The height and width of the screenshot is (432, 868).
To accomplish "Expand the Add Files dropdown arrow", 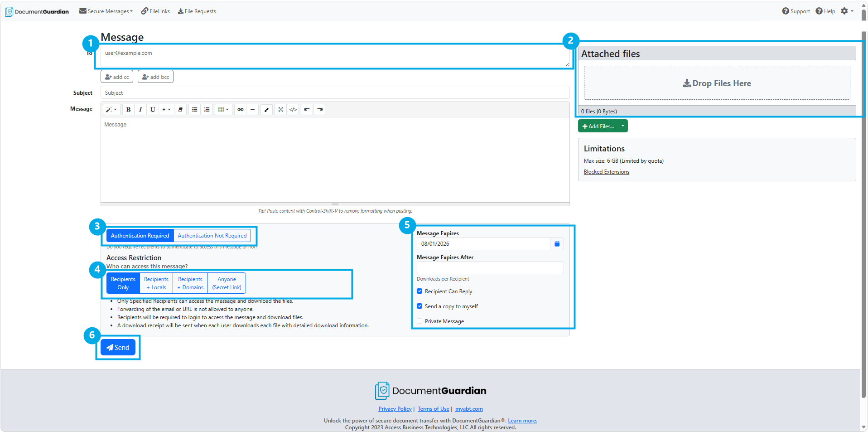I will coord(623,126).
